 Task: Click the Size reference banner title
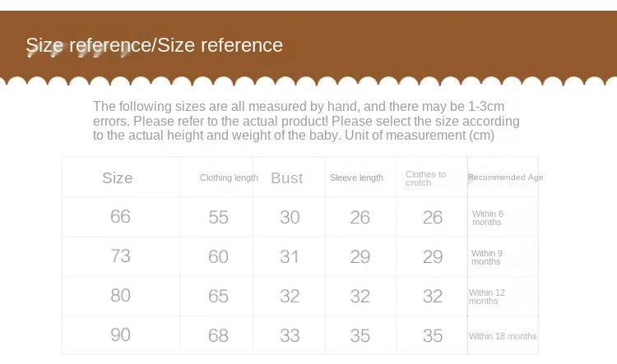pos(155,45)
